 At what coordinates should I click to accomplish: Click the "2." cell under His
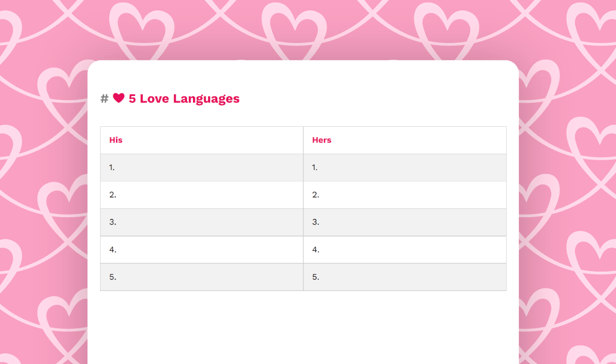point(202,195)
